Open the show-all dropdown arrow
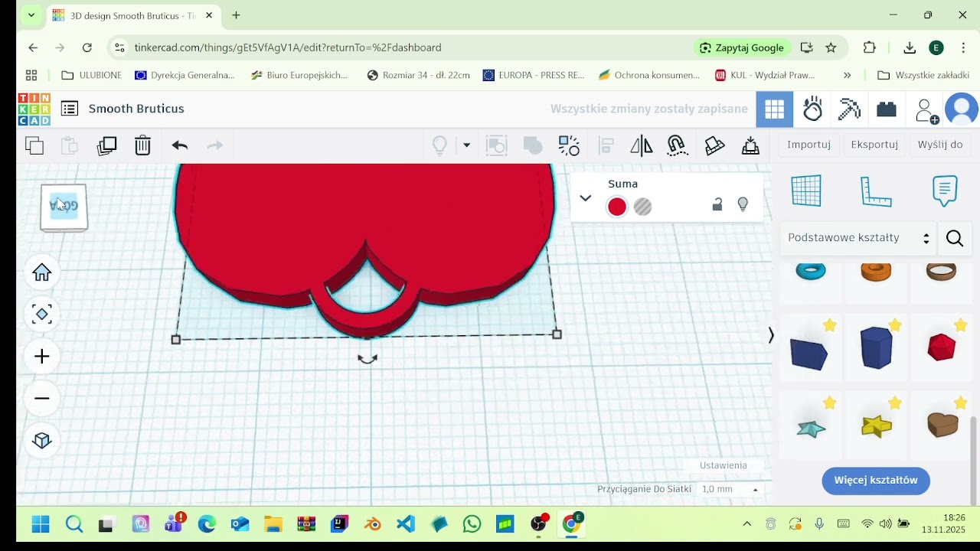This screenshot has width=980, height=551. pyautogui.click(x=467, y=145)
